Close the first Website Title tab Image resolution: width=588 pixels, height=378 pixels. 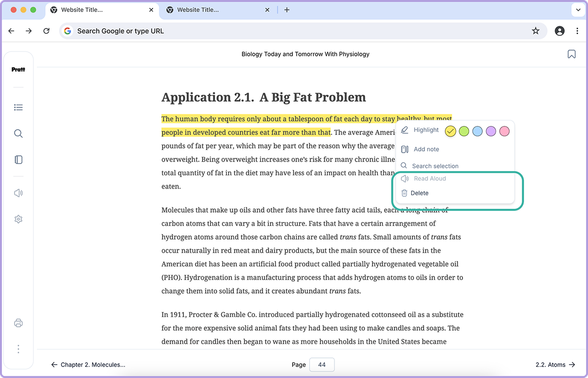[x=151, y=10]
